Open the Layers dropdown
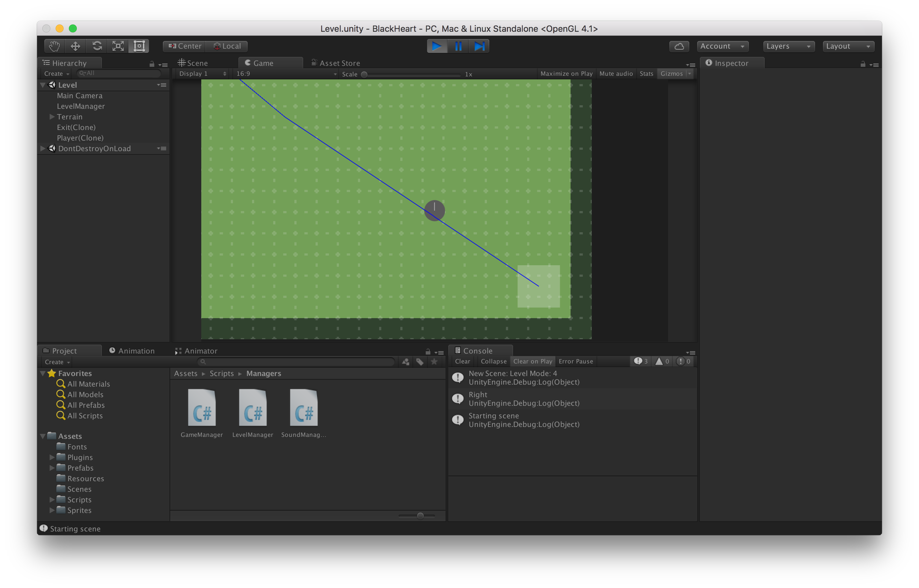 [788, 46]
